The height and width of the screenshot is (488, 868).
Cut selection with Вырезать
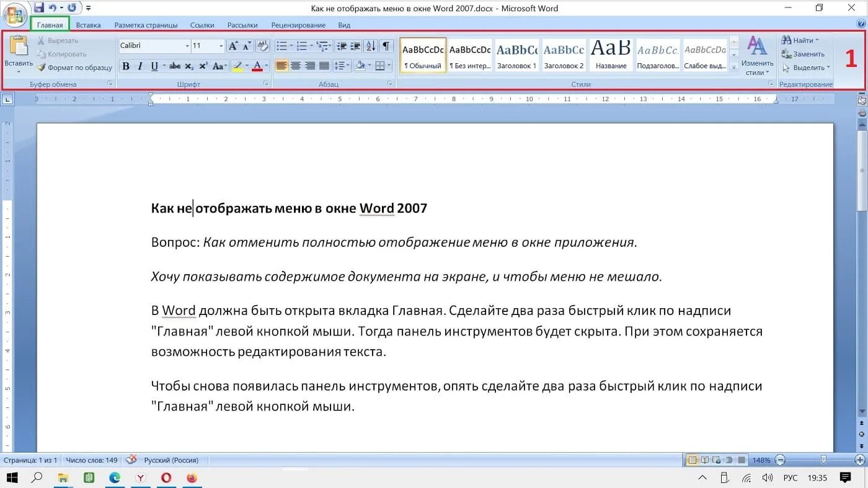tap(57, 40)
